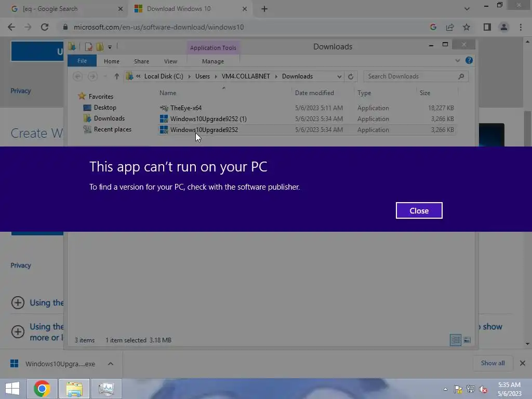Select Users in the address breadcrumb
The image size is (532, 399).
202,76
